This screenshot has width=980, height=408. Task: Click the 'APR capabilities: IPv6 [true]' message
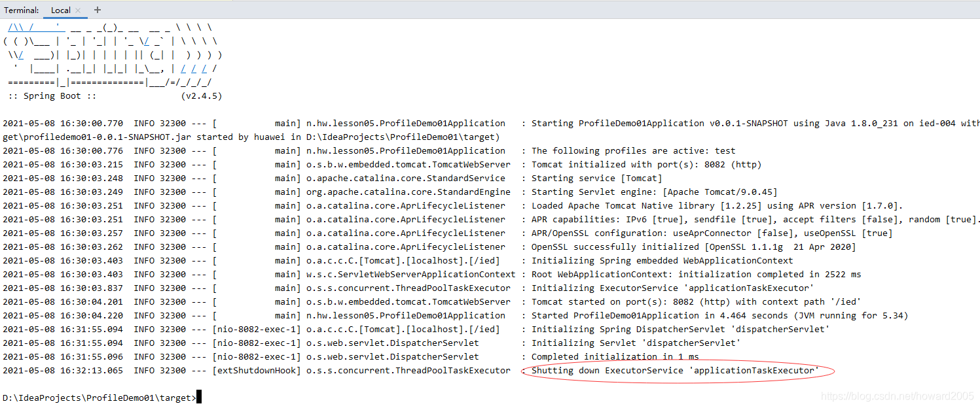[x=755, y=220]
